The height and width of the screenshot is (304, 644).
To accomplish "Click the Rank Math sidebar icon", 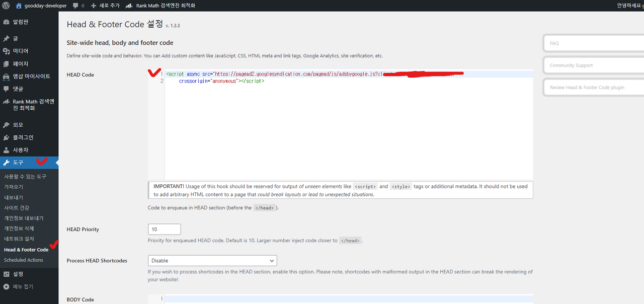I will (x=6, y=101).
